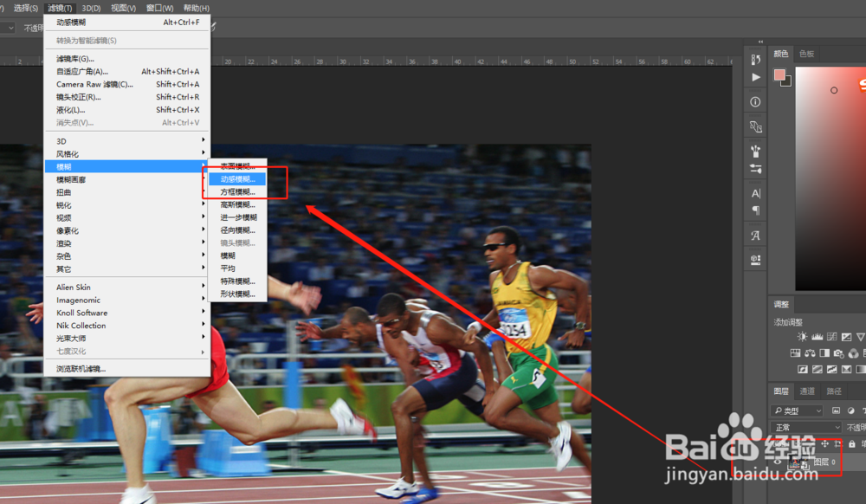The image size is (866, 504).
Task: Switch to the 通道 tab
Action: click(807, 391)
